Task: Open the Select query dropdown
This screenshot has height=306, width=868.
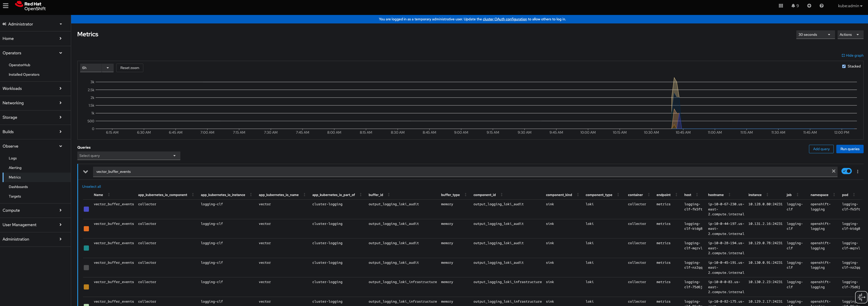Action: (128, 156)
